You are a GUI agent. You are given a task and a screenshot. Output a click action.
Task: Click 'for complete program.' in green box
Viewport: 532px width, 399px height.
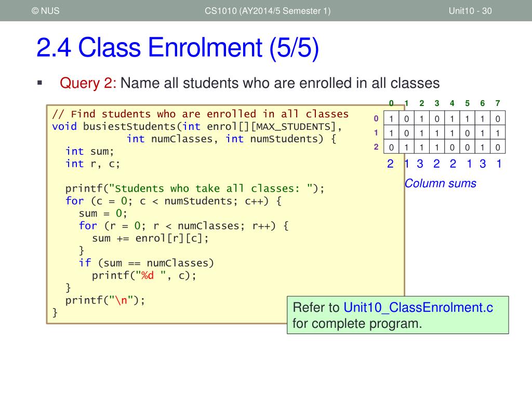tap(357, 324)
